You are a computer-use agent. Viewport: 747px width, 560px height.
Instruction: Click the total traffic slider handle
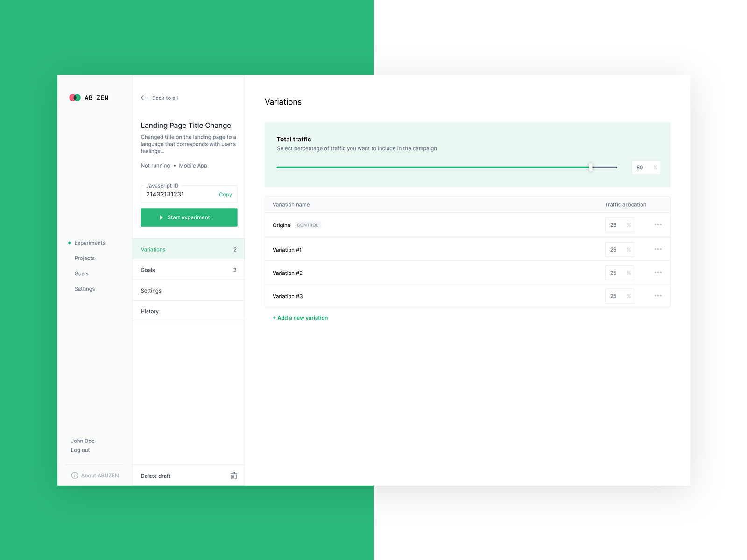[x=591, y=167]
